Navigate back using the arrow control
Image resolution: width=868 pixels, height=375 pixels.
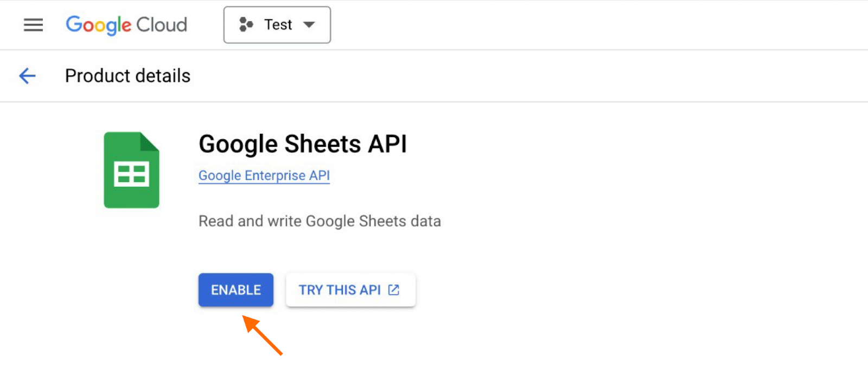(27, 76)
